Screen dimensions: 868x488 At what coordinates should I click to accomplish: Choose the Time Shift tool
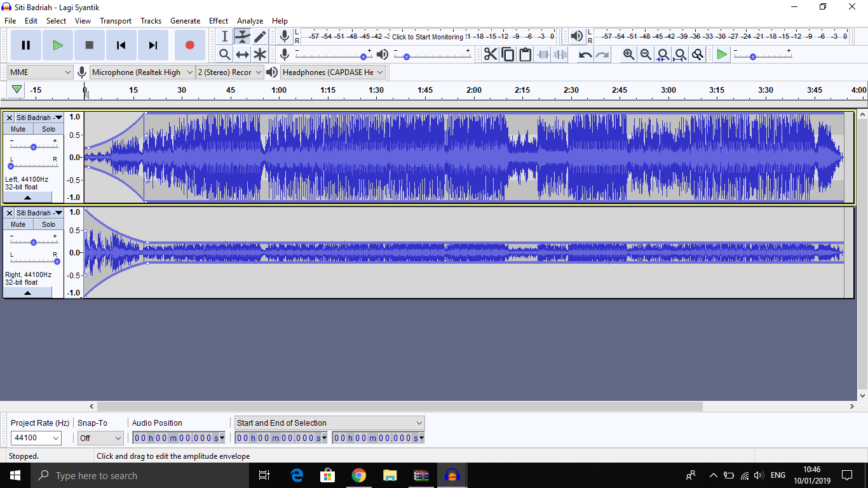[242, 55]
